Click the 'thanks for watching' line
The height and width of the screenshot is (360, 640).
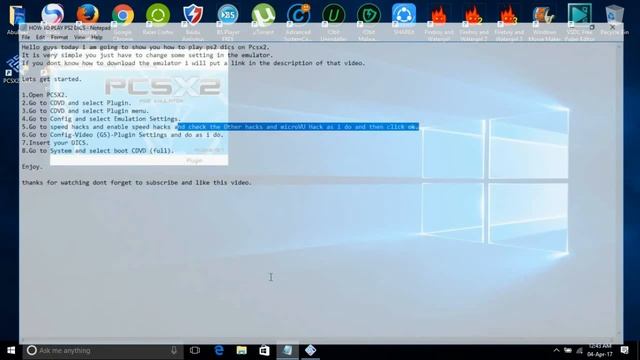pyautogui.click(x=137, y=182)
